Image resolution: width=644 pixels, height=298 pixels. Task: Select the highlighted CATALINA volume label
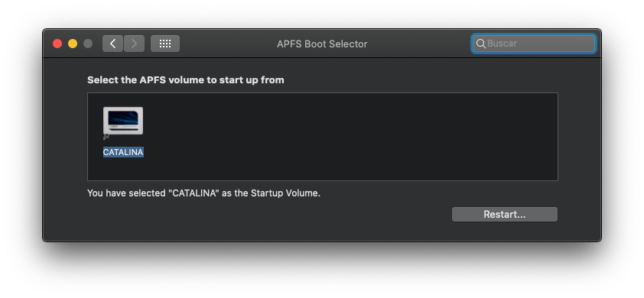click(x=123, y=152)
